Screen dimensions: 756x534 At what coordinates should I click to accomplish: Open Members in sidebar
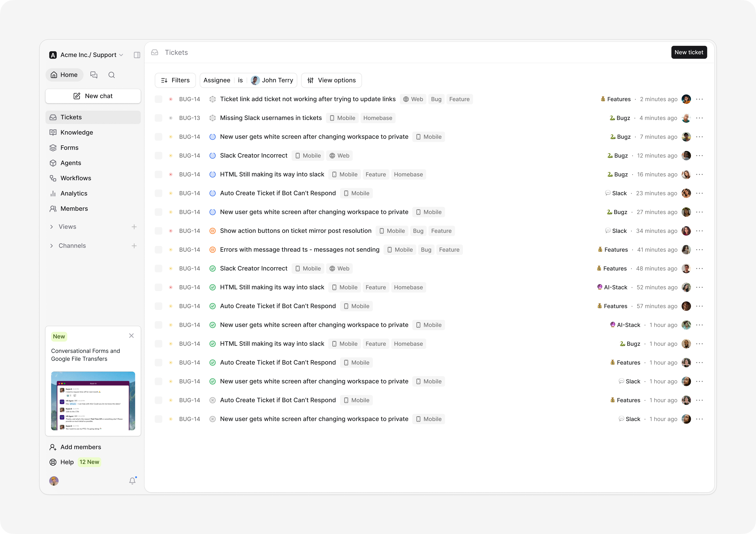point(93,209)
